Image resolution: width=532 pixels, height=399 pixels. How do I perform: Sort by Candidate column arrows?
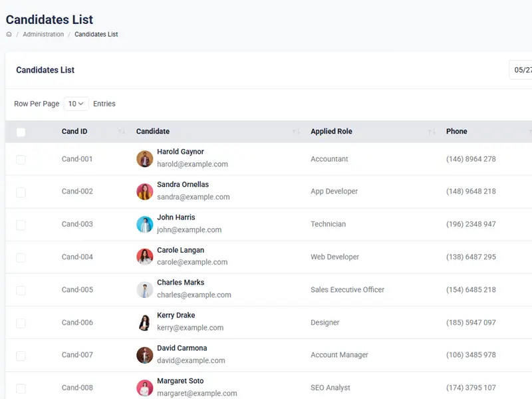coord(296,132)
